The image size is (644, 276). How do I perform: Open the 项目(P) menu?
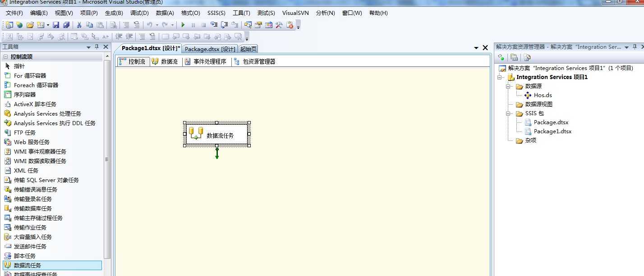[89, 13]
